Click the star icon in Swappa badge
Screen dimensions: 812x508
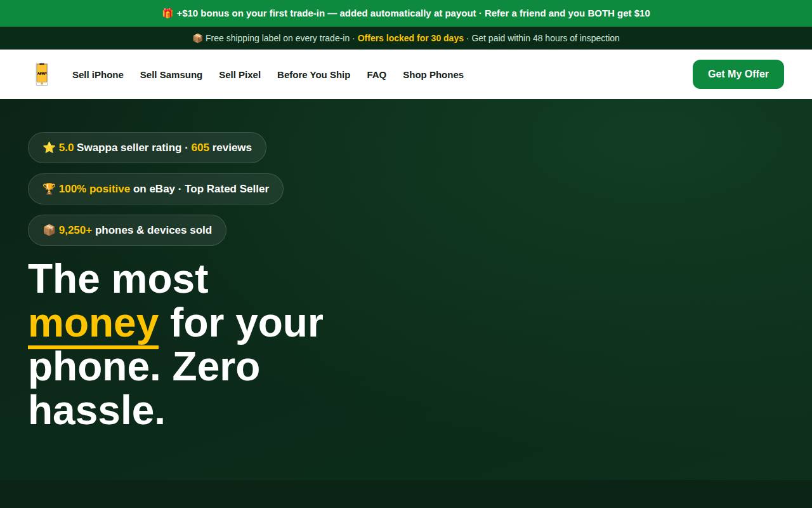pyautogui.click(x=49, y=147)
